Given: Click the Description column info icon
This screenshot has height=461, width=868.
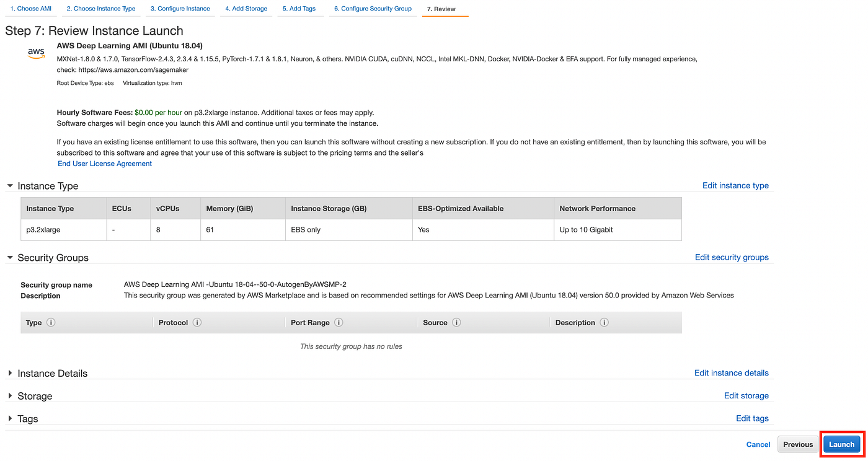Looking at the screenshot, I should point(604,322).
